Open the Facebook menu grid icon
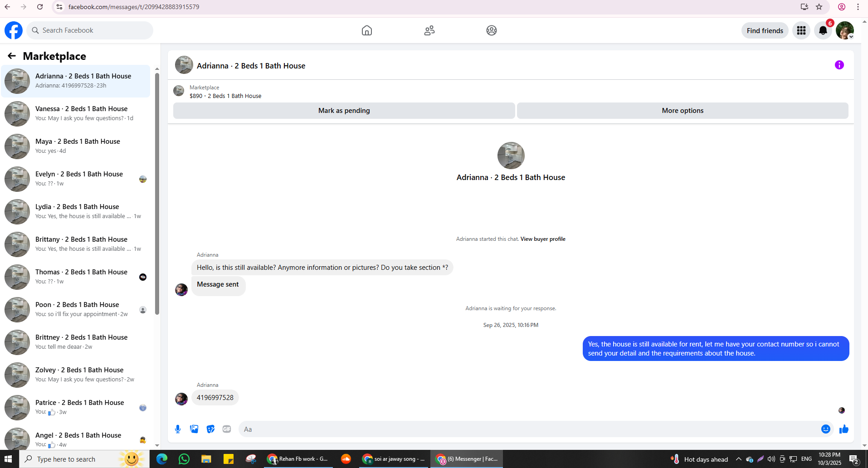868x468 pixels. tap(801, 30)
